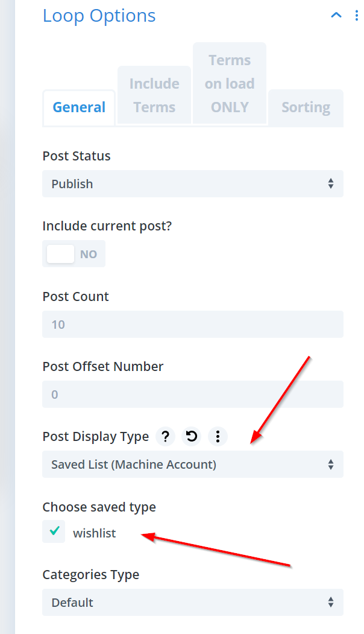This screenshot has width=364, height=634.
Task: Click the Loop Options section title
Action: (99, 16)
